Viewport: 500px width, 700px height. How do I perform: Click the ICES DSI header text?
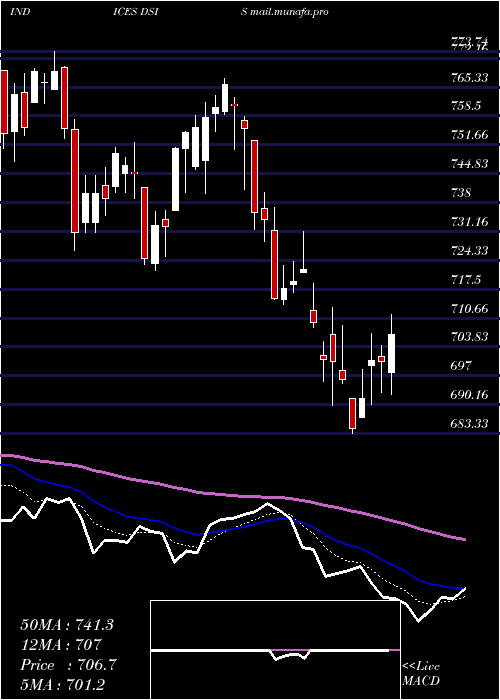pos(136,12)
